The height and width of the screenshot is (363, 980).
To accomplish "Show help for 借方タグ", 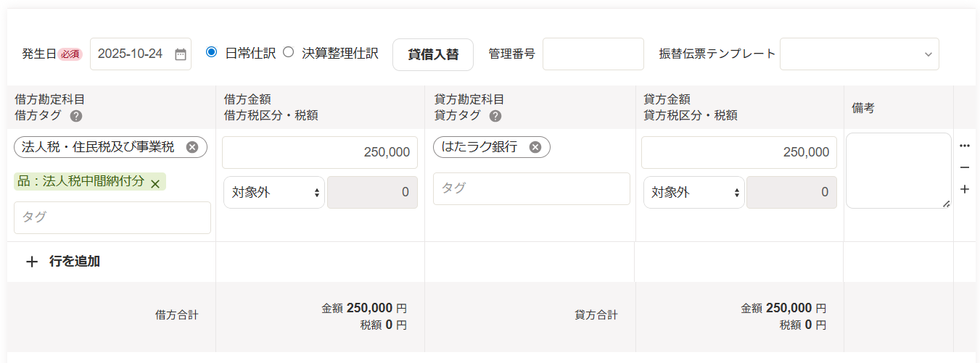I will (x=76, y=116).
